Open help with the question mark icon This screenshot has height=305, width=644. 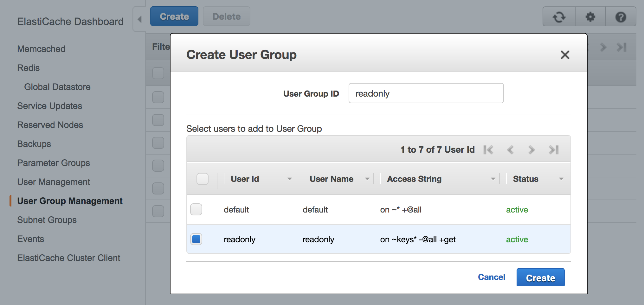click(x=621, y=17)
